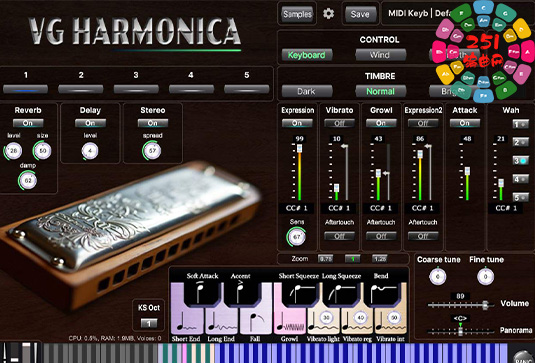Screen dimensions: 535x363
Task: Select Wind control mode
Action: 380,55
